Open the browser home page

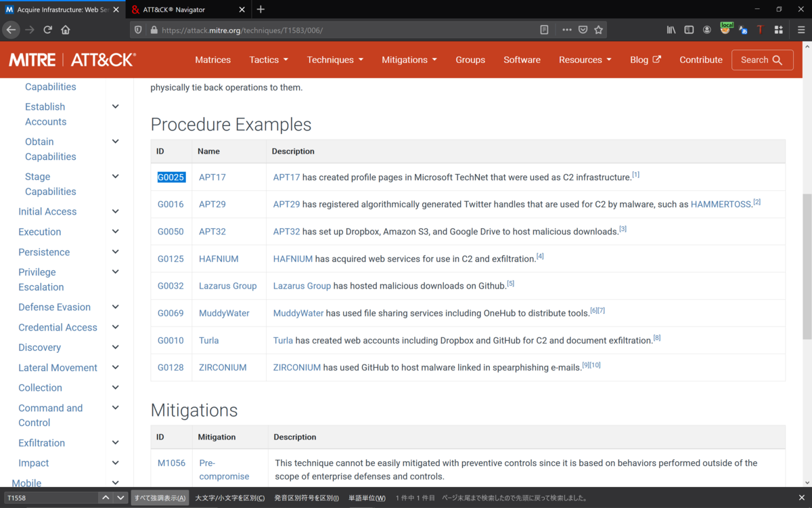[x=66, y=30]
